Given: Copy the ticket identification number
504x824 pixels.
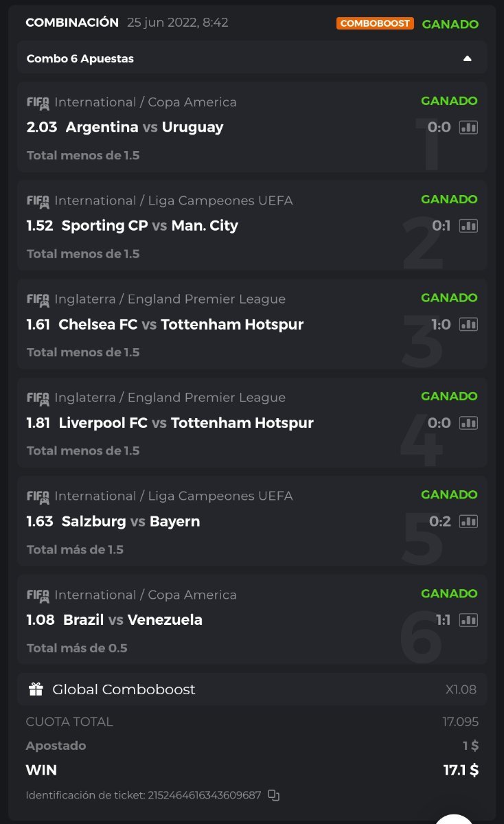Looking at the screenshot, I should click(x=273, y=795).
